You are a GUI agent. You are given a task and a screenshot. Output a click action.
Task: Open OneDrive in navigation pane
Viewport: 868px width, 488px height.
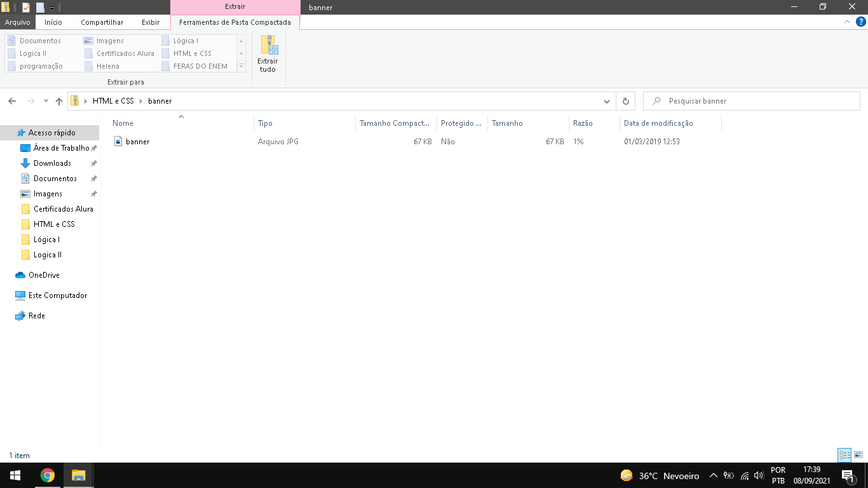44,275
